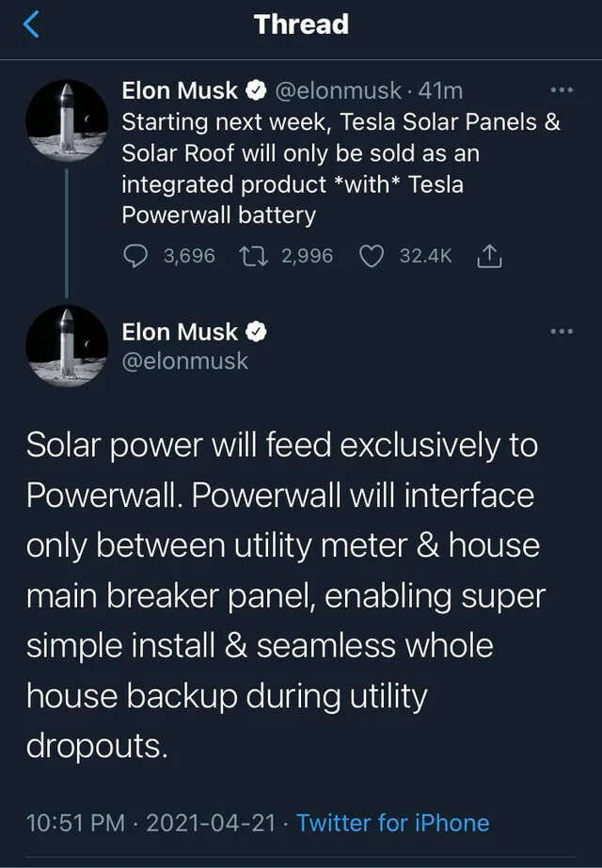Open the profile avatar on first tweet
This screenshot has height=868, width=602.
(67, 120)
